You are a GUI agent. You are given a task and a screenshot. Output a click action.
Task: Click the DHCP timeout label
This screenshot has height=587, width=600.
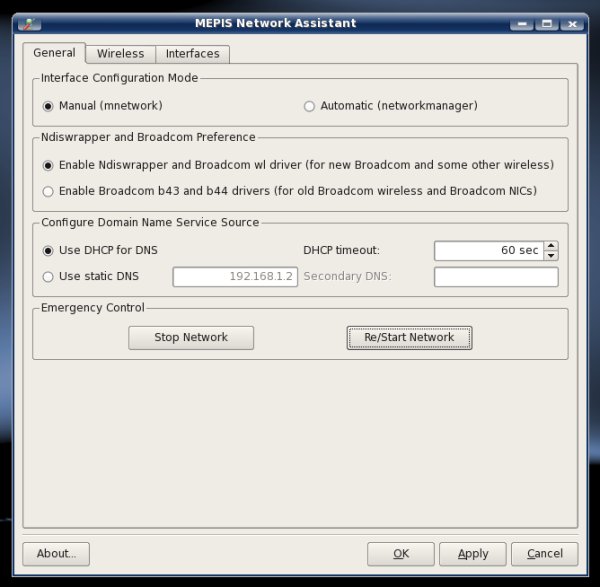[x=341, y=250]
